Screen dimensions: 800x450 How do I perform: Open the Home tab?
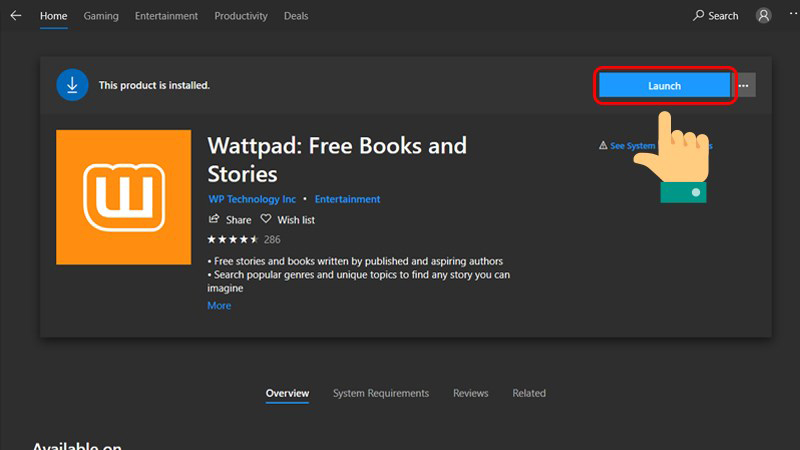click(54, 16)
